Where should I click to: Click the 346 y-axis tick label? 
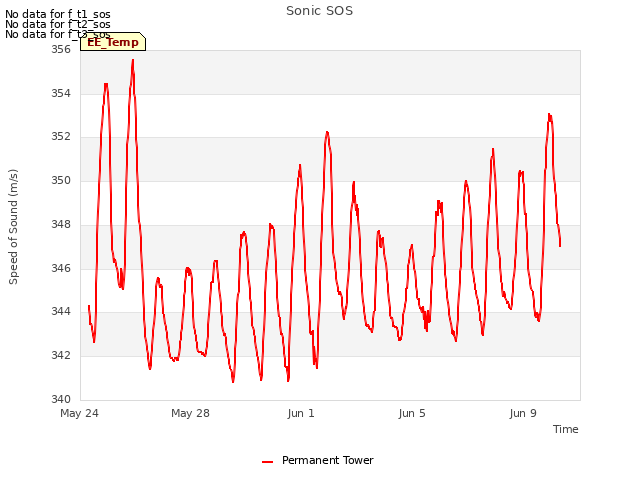coord(60,268)
